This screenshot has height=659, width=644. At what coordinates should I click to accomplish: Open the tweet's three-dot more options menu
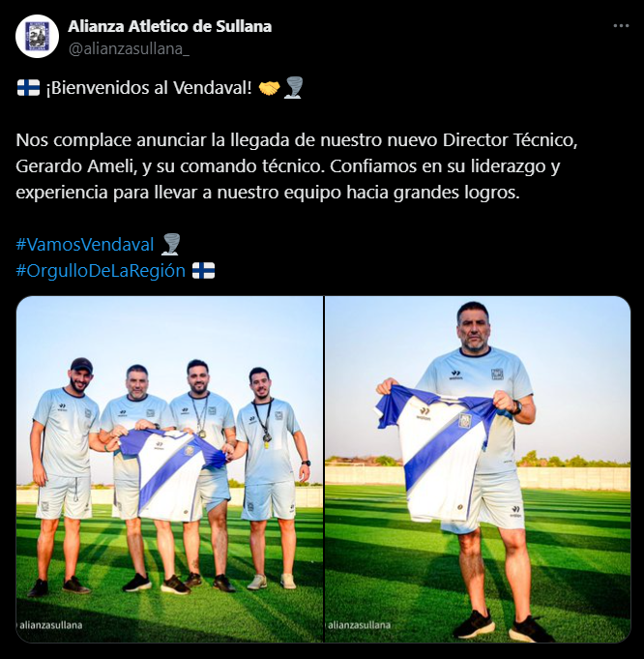pyautogui.click(x=621, y=26)
